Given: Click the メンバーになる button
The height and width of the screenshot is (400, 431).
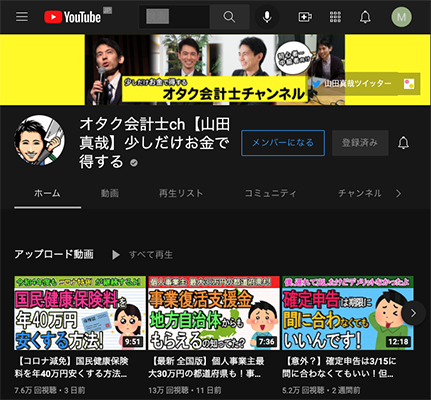Looking at the screenshot, I should coord(283,143).
